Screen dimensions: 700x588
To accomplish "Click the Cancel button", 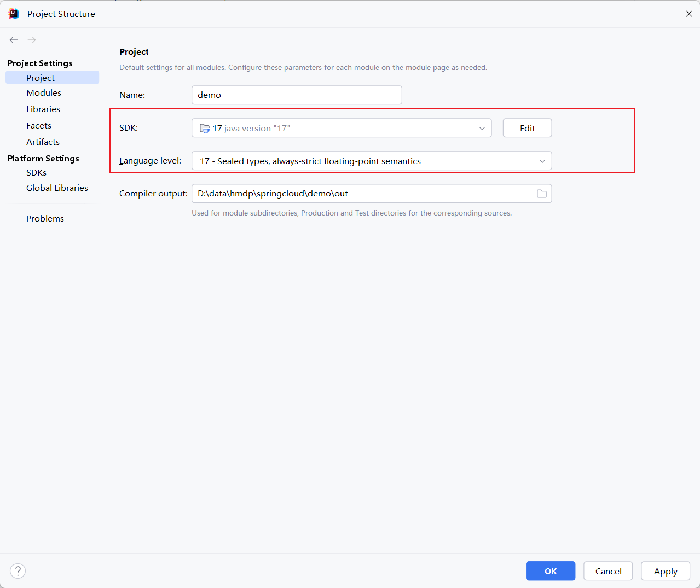I will pyautogui.click(x=608, y=571).
